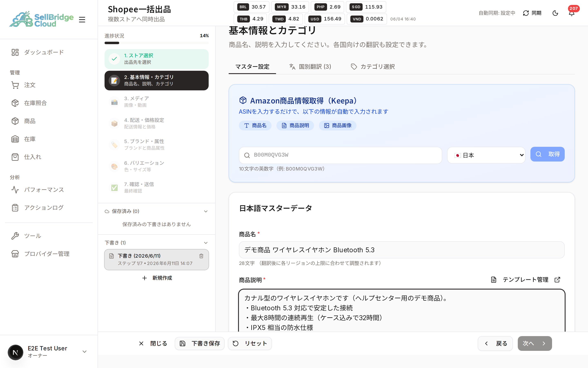This screenshot has height=368, width=588.
Task: Go to step 6. バリエーション
Action: [156, 166]
